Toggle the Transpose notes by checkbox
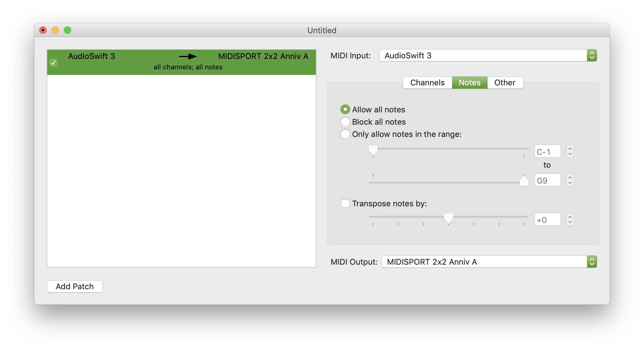The height and width of the screenshot is (350, 644). (344, 203)
